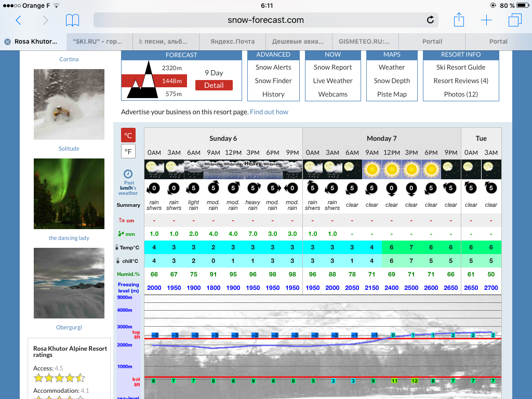This screenshot has width=532, height=399.
Task: Open the Live Weather link
Action: (332, 81)
